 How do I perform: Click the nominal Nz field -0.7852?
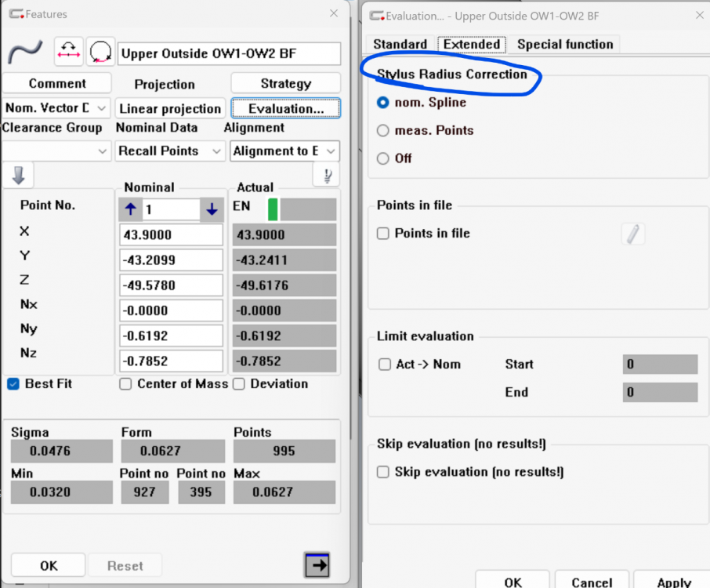pyautogui.click(x=171, y=361)
